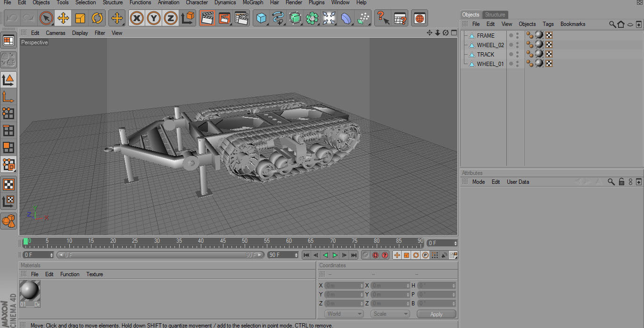Open the Scale dropdown in Coordinates
The height and width of the screenshot is (328, 644).
[x=390, y=314]
